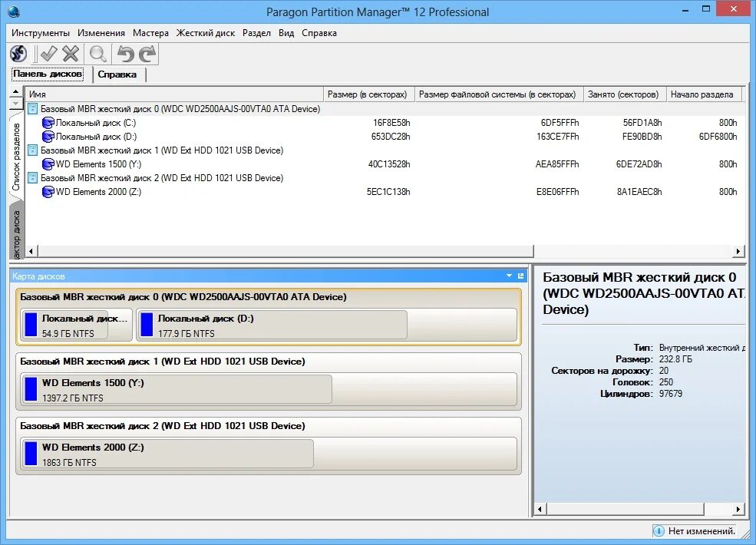Apply pending changes with the checkmark icon
This screenshot has height=545, width=756.
click(x=48, y=54)
